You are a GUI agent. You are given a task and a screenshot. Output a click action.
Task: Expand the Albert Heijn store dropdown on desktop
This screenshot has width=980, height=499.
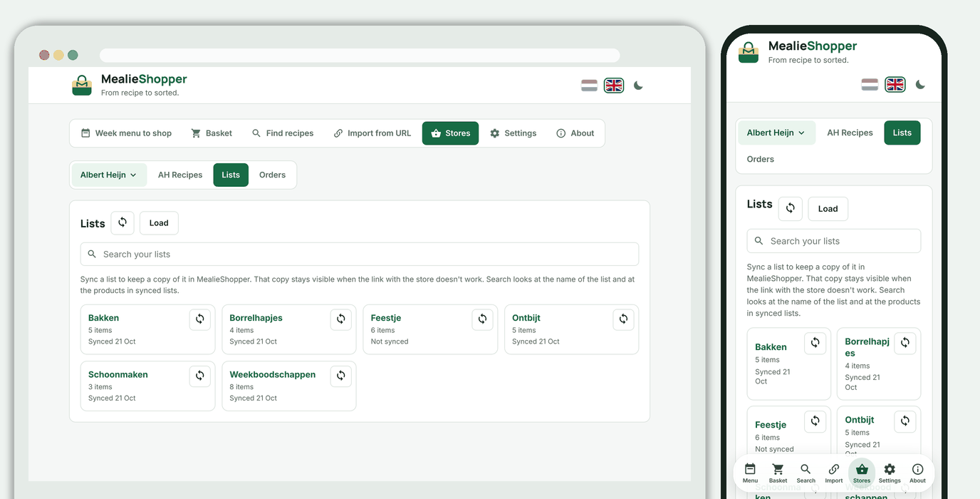109,175
